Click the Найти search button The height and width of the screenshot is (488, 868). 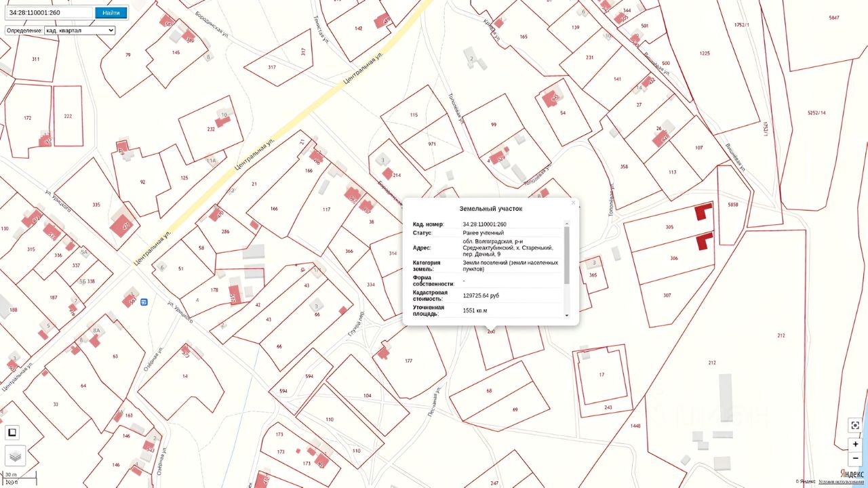pos(111,13)
